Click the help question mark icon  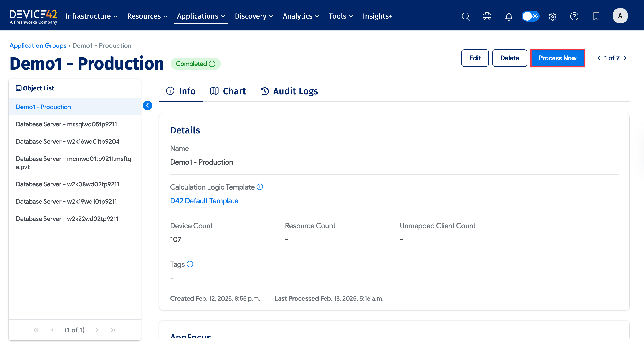[x=574, y=16]
